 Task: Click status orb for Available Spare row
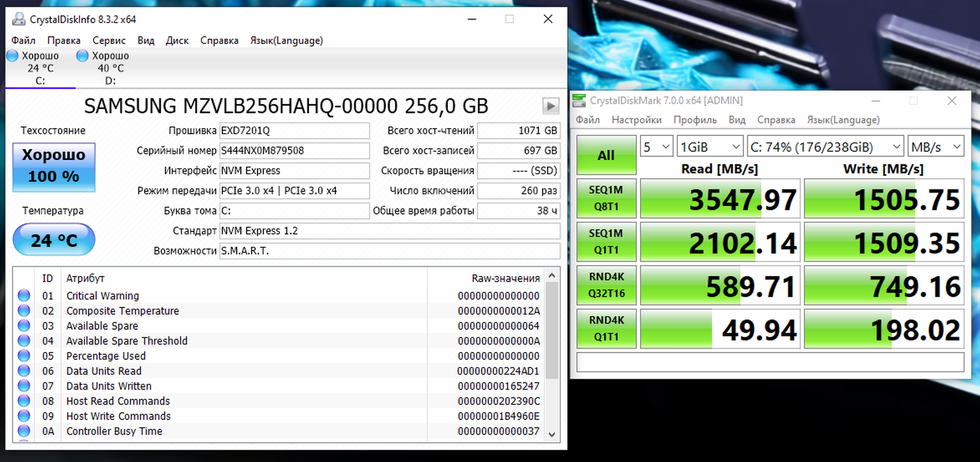point(23,325)
